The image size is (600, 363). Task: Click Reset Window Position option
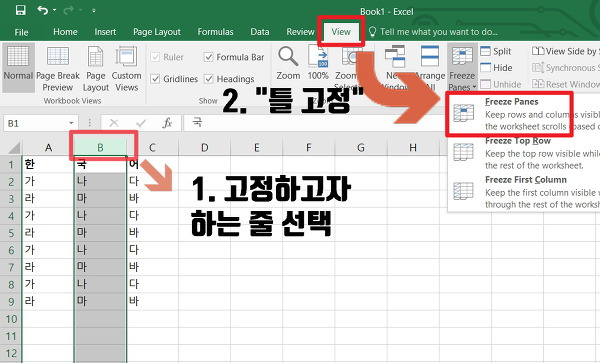[x=566, y=84]
